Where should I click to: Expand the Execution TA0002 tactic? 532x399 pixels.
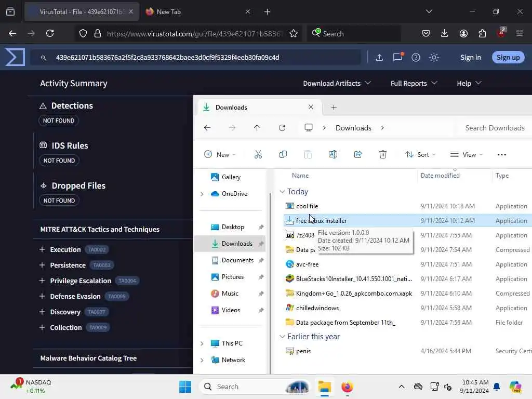click(x=42, y=249)
